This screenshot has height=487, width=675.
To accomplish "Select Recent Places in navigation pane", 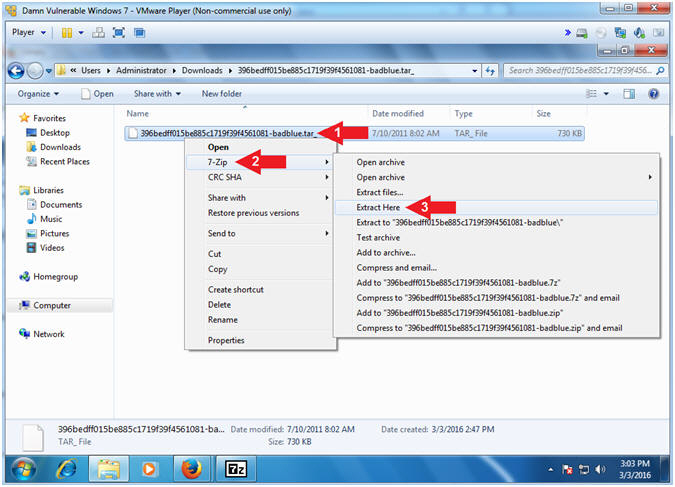I will (65, 161).
